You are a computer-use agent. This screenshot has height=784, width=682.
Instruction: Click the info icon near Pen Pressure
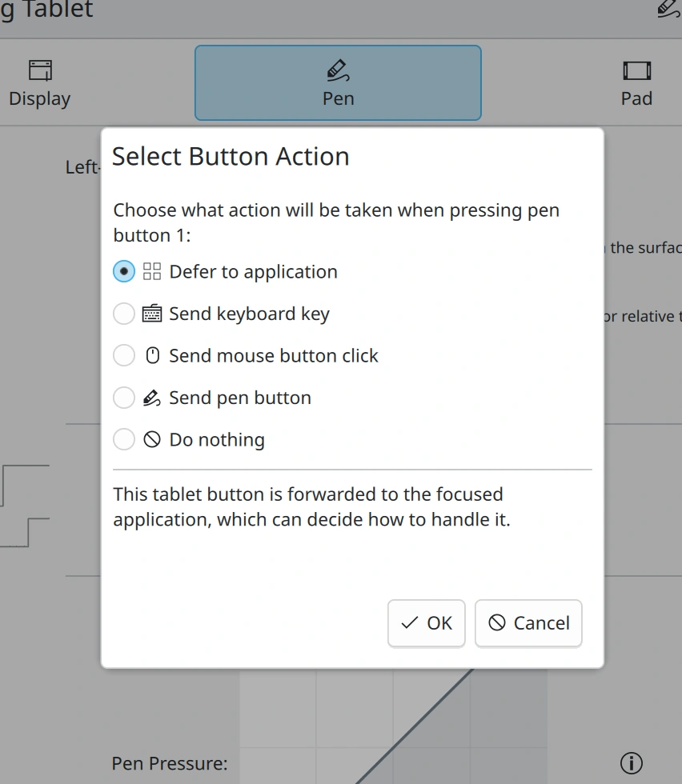(x=632, y=763)
